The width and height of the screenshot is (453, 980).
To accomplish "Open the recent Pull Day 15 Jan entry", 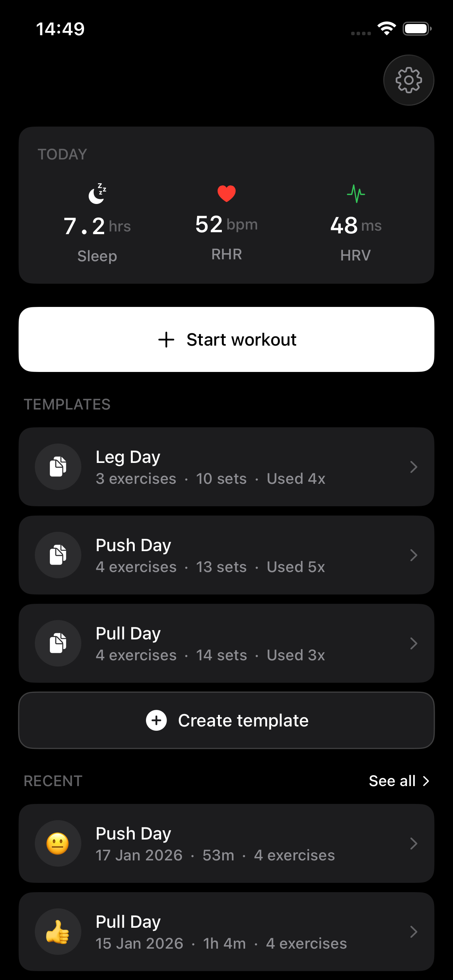I will pos(221,932).
